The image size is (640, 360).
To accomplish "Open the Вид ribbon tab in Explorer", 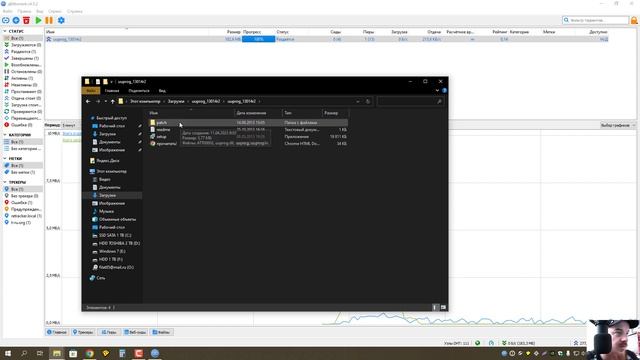I will [162, 91].
